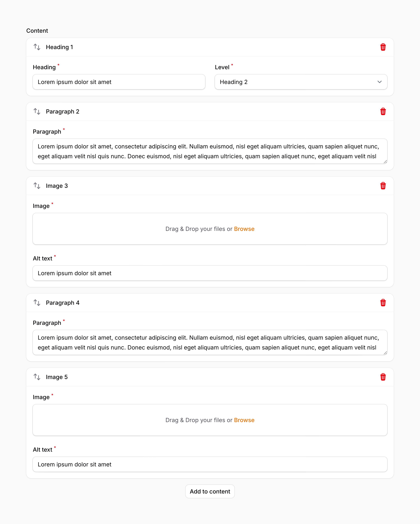This screenshot has width=420, height=524.
Task: Click into Paragraph 2 textarea
Action: click(x=210, y=151)
